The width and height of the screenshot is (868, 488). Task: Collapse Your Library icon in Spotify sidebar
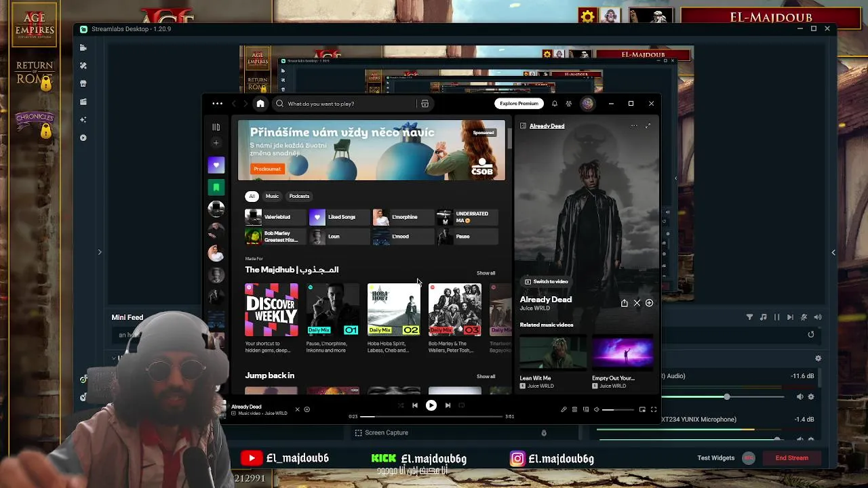point(216,127)
